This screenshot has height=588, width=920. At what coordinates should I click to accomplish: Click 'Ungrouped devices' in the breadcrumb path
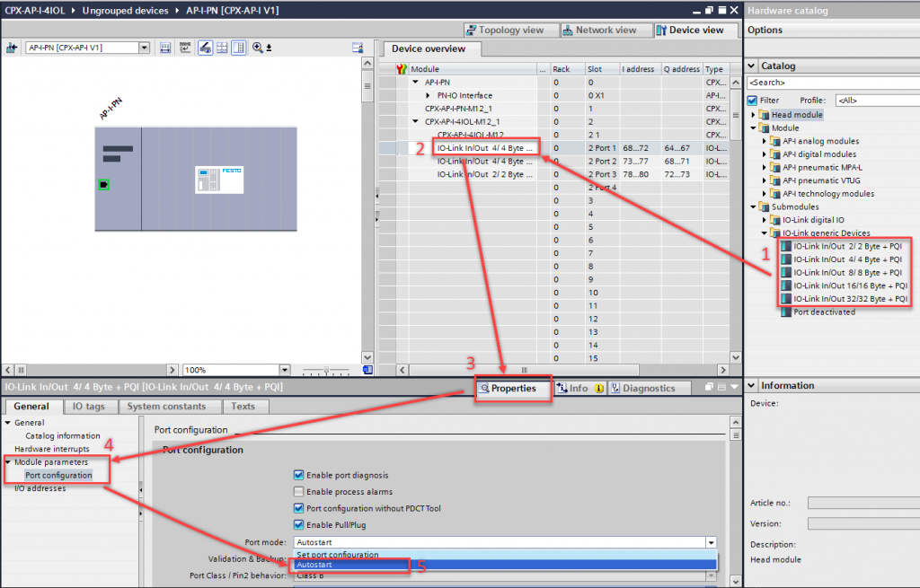[125, 11]
